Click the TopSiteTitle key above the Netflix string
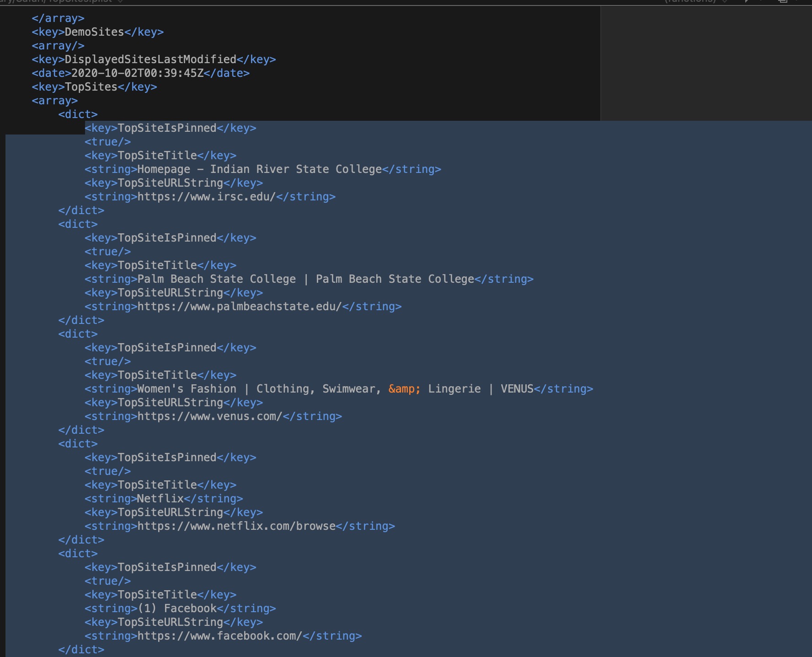 pyautogui.click(x=160, y=485)
